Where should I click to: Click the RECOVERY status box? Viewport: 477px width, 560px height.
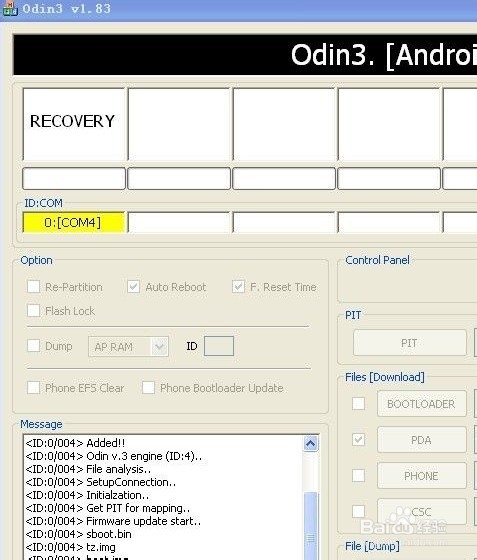(74, 124)
